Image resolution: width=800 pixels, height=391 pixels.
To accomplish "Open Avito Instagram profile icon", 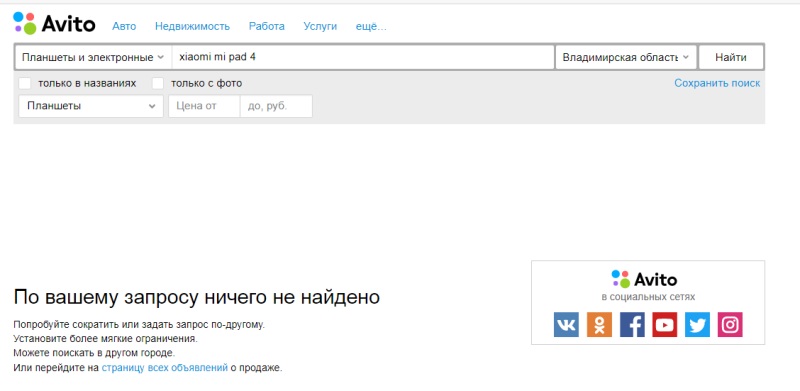I will tap(730, 325).
